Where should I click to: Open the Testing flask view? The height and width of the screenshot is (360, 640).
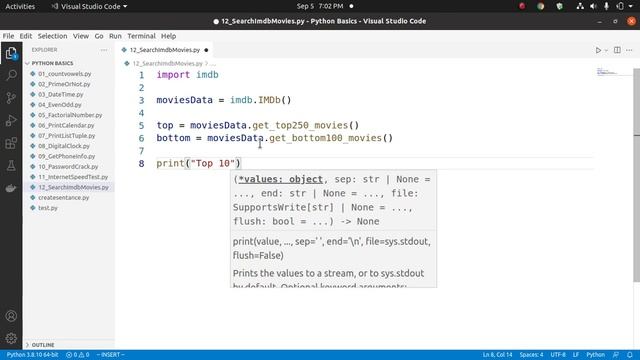(11, 165)
